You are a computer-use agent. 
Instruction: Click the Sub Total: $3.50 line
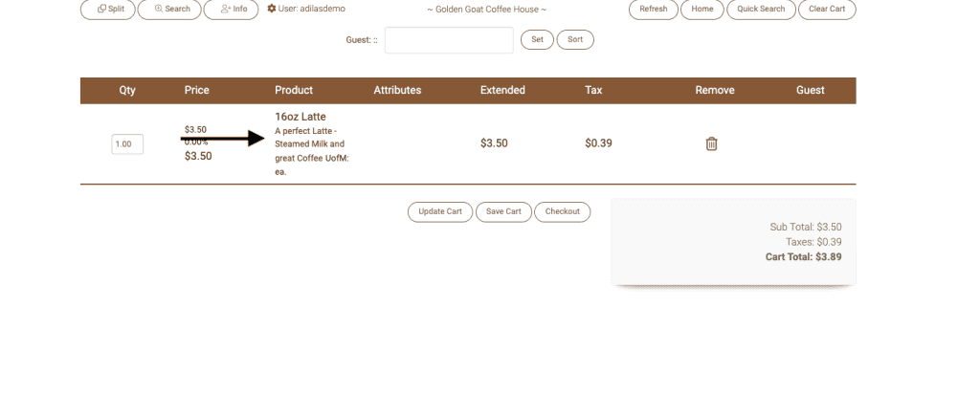click(806, 228)
